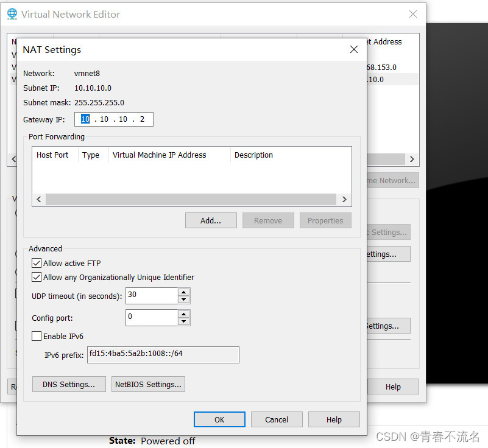Click the Virtual Network Editor globe icon

point(12,14)
